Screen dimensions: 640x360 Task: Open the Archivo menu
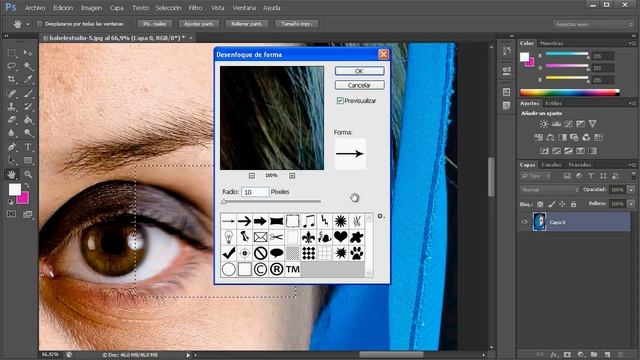tap(35, 8)
